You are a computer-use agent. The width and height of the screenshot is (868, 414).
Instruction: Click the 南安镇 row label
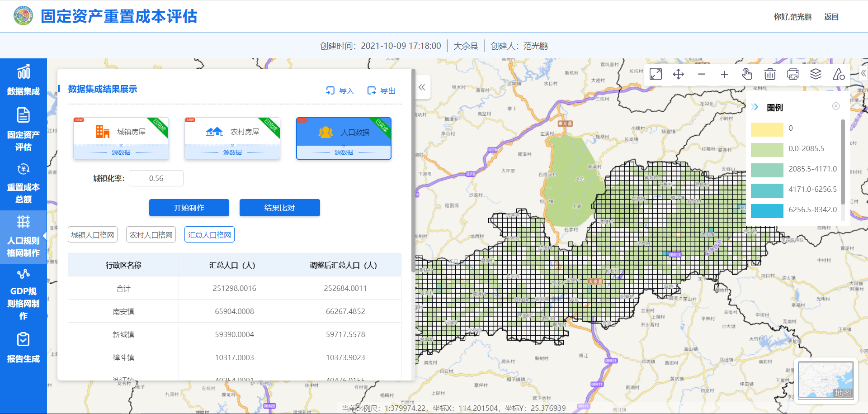(x=123, y=311)
